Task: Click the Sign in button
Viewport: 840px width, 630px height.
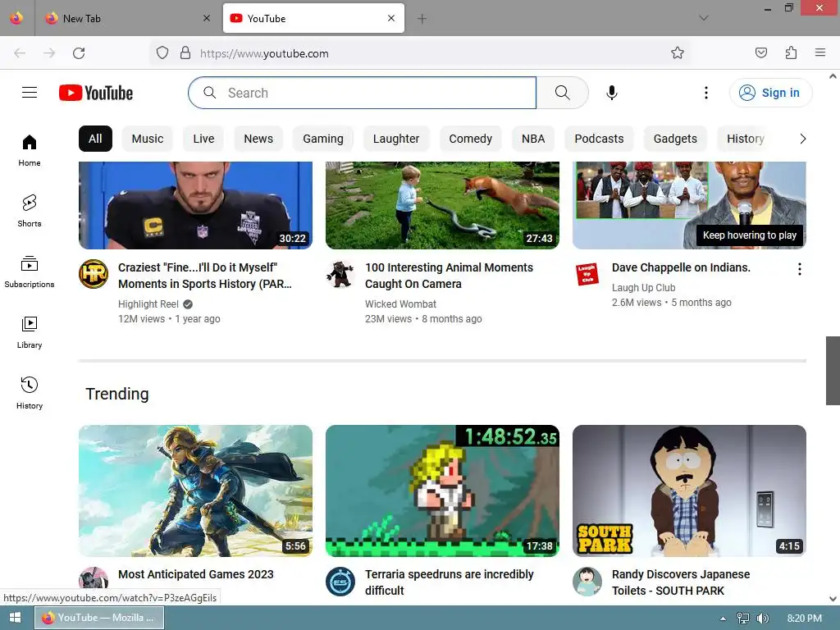Action: pos(770,93)
